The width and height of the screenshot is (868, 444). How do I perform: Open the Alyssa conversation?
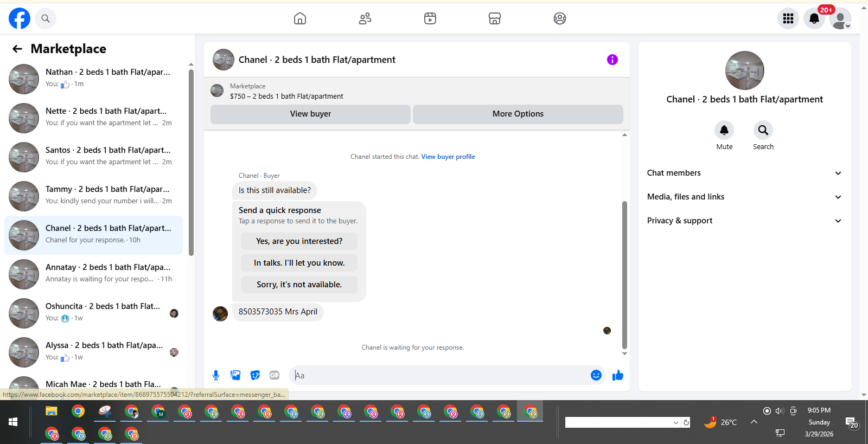(x=93, y=352)
